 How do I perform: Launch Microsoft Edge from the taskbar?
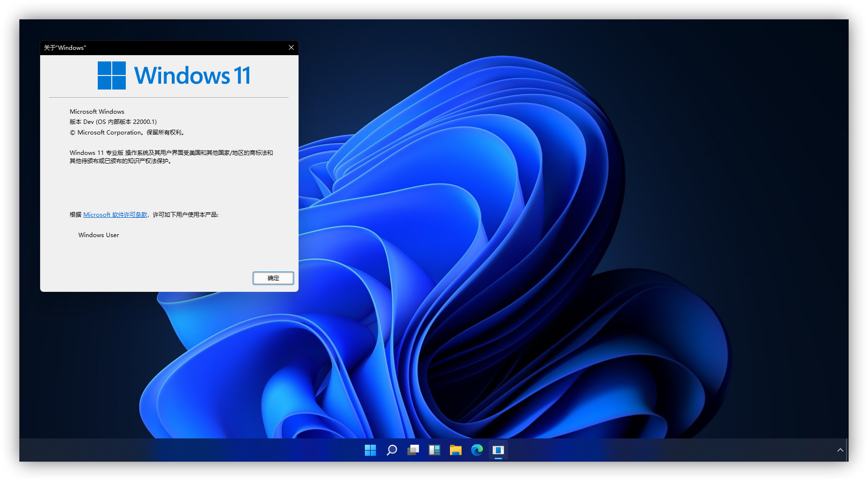click(477, 450)
